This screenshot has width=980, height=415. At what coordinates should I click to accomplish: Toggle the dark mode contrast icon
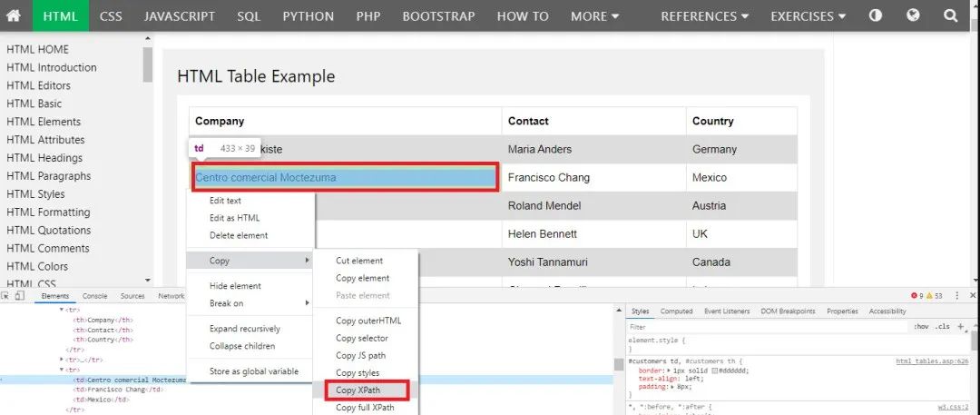point(875,15)
